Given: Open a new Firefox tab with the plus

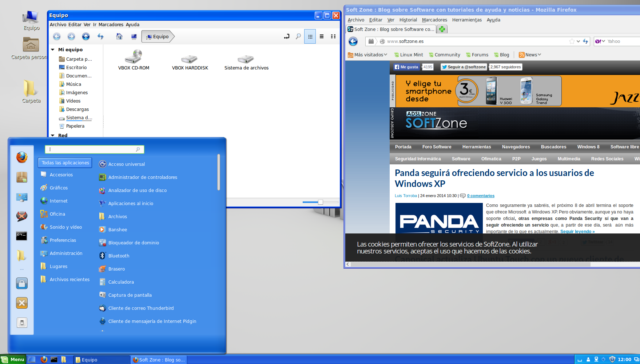Looking at the screenshot, I should click(x=442, y=29).
